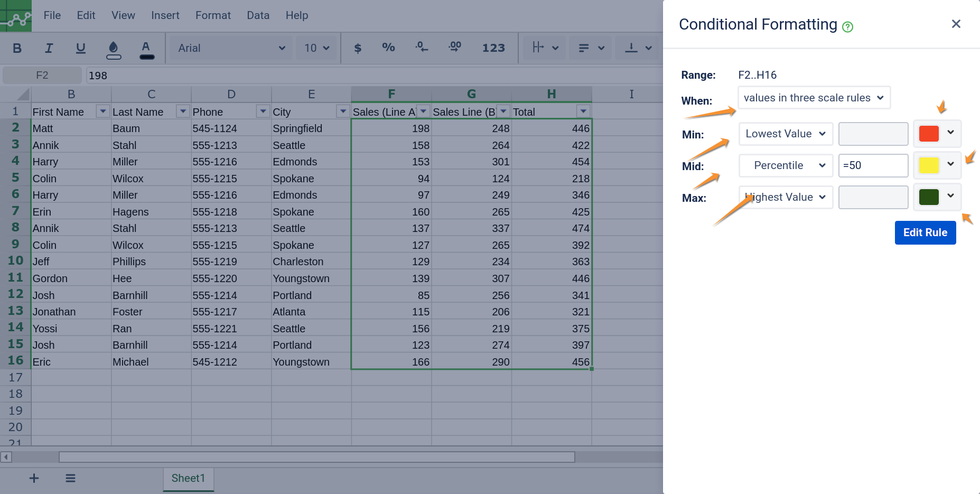Open the help icon beside Conditional Formatting

(847, 27)
